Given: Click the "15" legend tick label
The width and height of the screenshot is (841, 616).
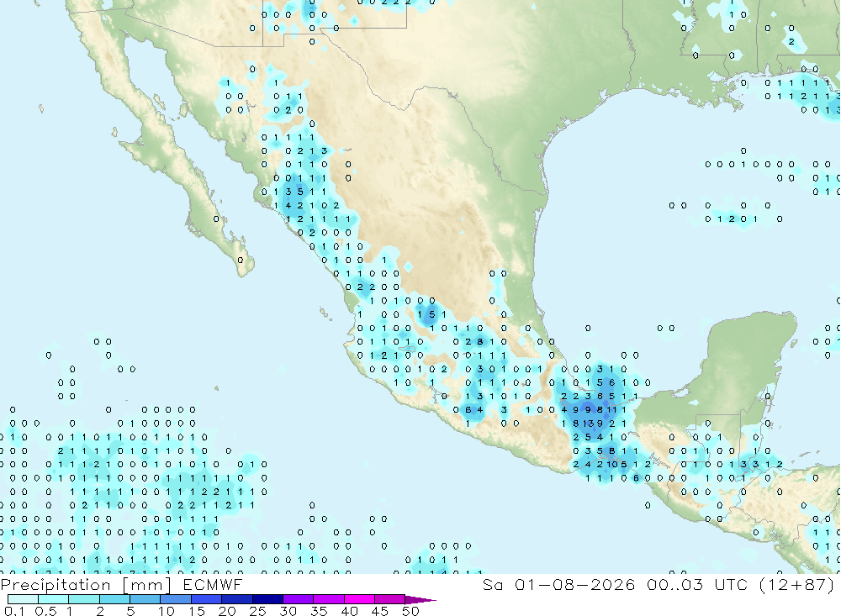Looking at the screenshot, I should 196,611.
